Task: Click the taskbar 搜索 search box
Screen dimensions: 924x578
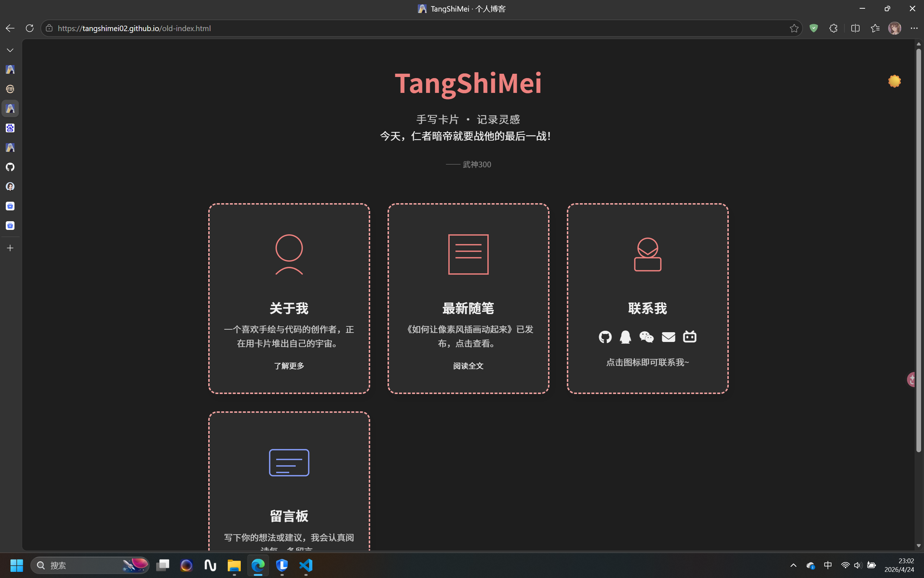Action: (90, 565)
